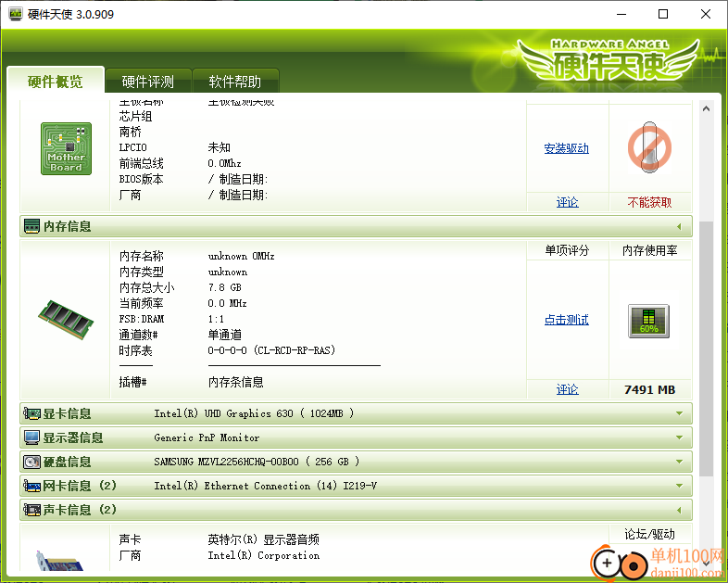Viewport: 728px width, 583px height.
Task: Click the 内存使用率 column header
Action: click(649, 251)
